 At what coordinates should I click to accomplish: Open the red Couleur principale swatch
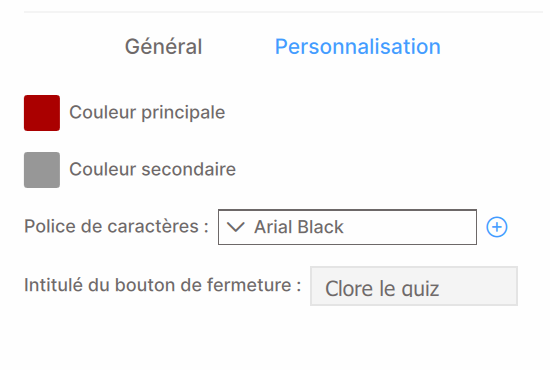(x=42, y=113)
